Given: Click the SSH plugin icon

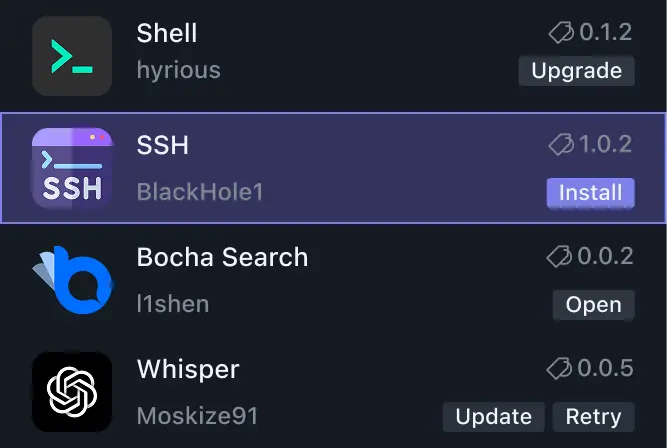Looking at the screenshot, I should [72, 168].
